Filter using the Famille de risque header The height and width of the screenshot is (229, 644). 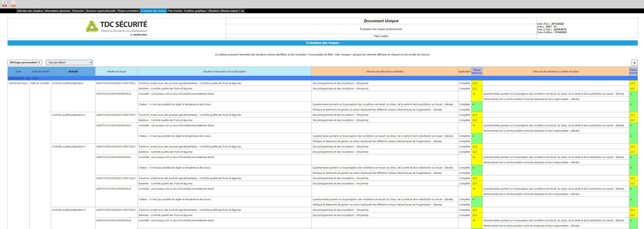[117, 72]
